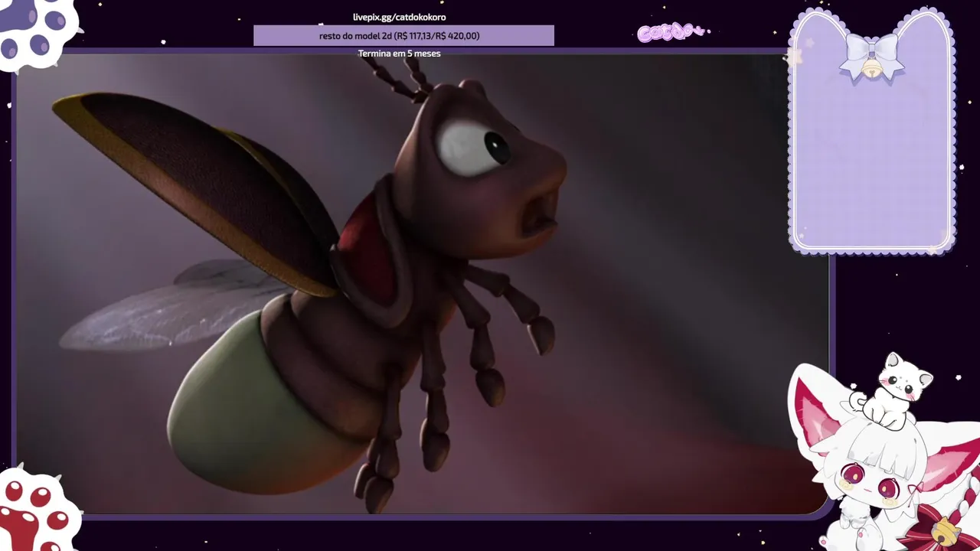The height and width of the screenshot is (551, 980).
Task: Click the livepix.gg/catdokokoro link text
Action: pyautogui.click(x=399, y=17)
